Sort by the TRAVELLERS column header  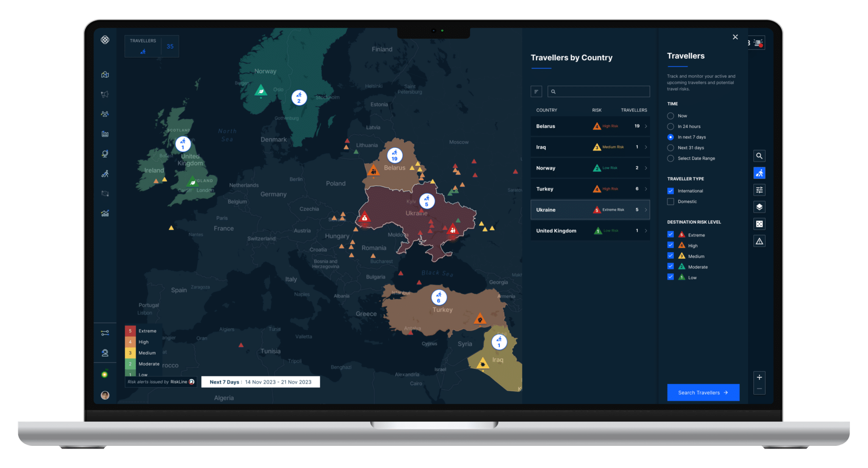[x=634, y=110]
